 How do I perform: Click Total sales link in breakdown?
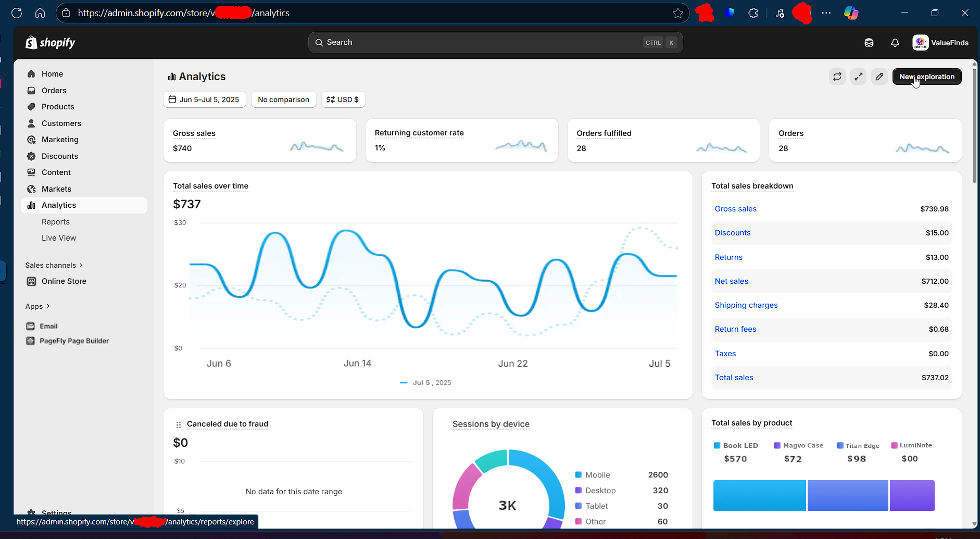tap(734, 378)
